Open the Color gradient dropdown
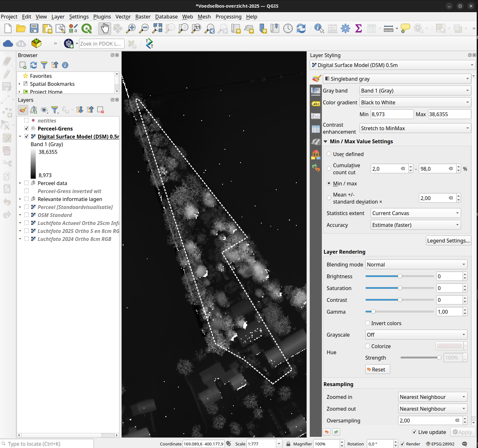Image resolution: width=478 pixels, height=448 pixels. [x=415, y=102]
